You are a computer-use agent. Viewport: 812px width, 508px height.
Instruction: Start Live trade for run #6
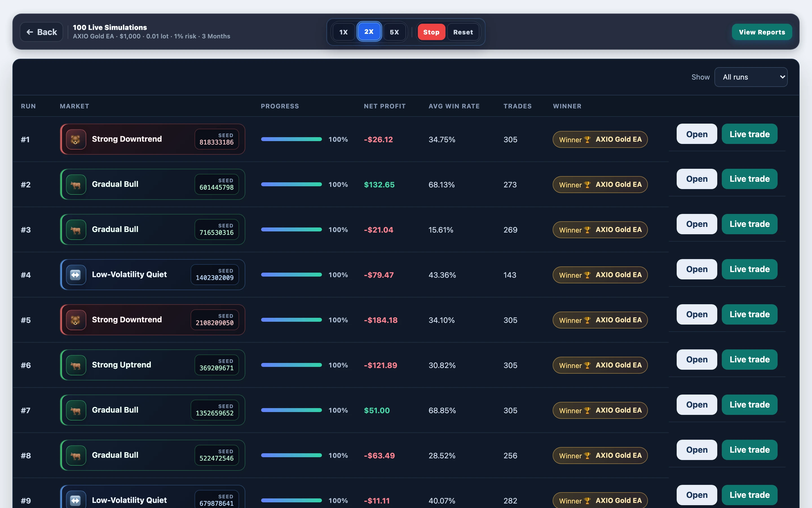click(749, 360)
